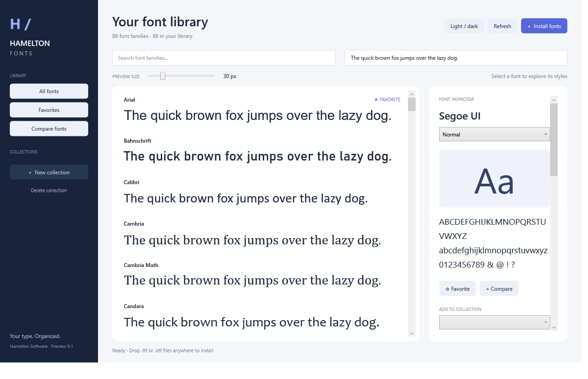
Task: Mark Segoe UI as Favorite
Action: [457, 288]
